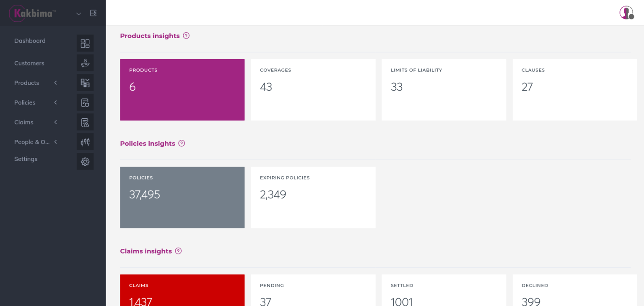Open the red Claims card
644x306 pixels.
182,290
